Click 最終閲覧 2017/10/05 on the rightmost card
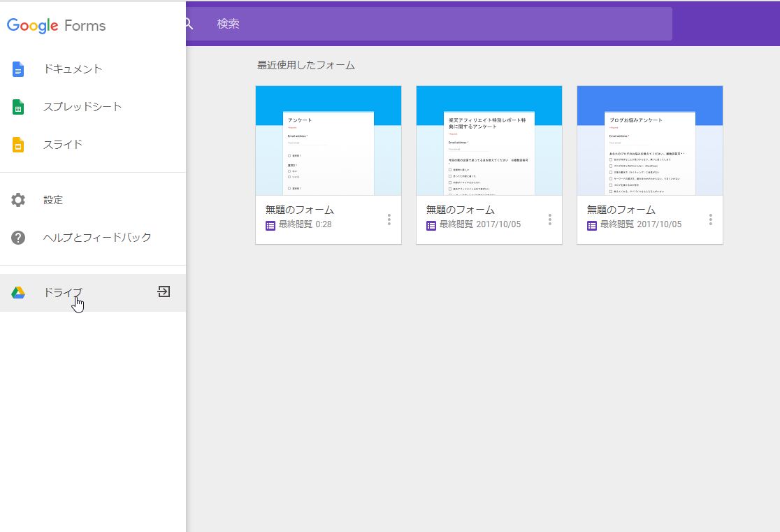 coord(641,224)
